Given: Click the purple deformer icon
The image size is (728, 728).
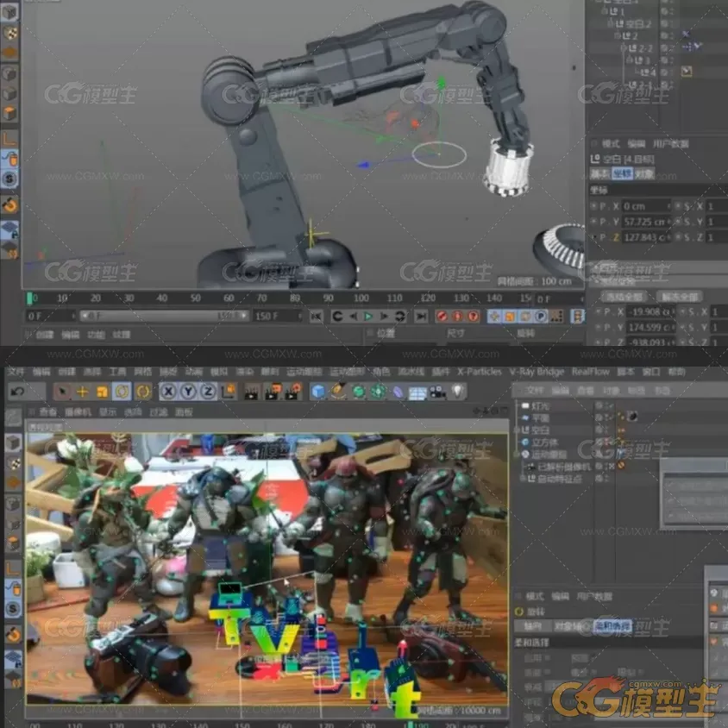Looking at the screenshot, I should click(x=398, y=392).
